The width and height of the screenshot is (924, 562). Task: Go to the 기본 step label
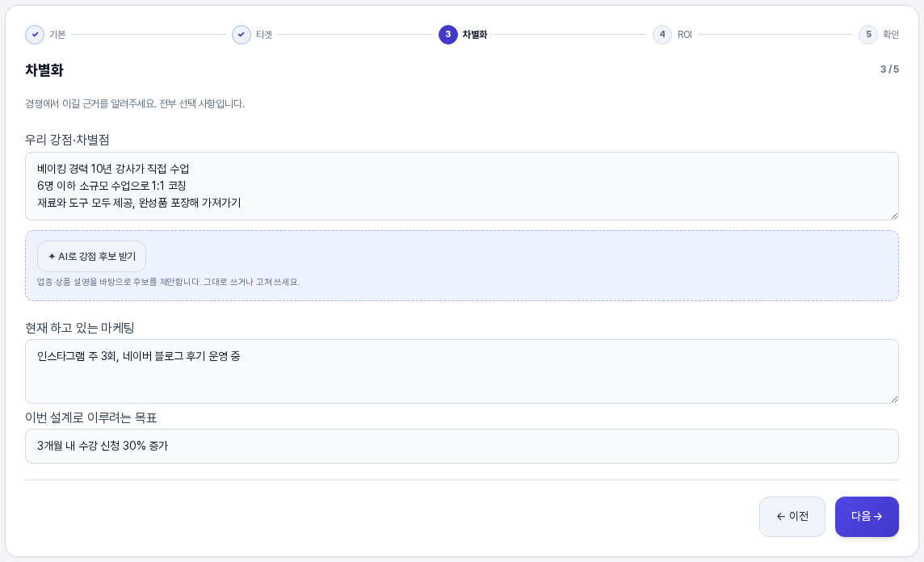57,35
